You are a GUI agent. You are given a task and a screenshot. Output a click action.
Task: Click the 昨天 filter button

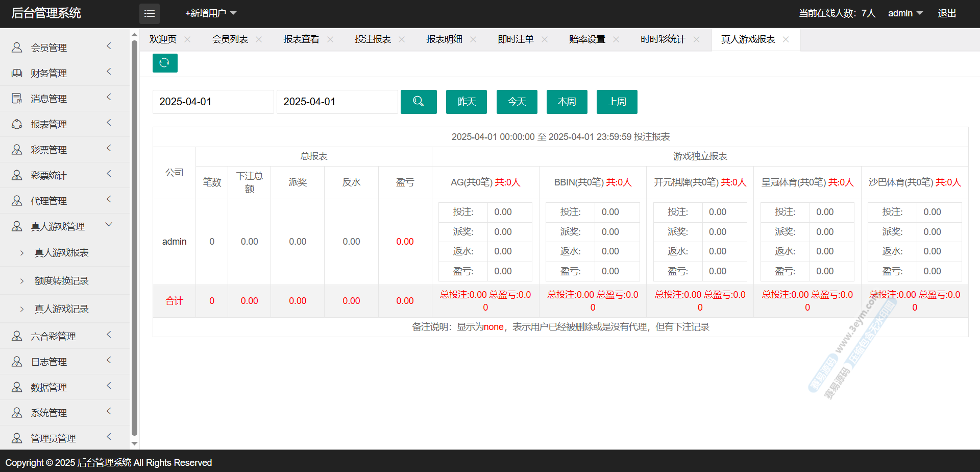coord(466,102)
